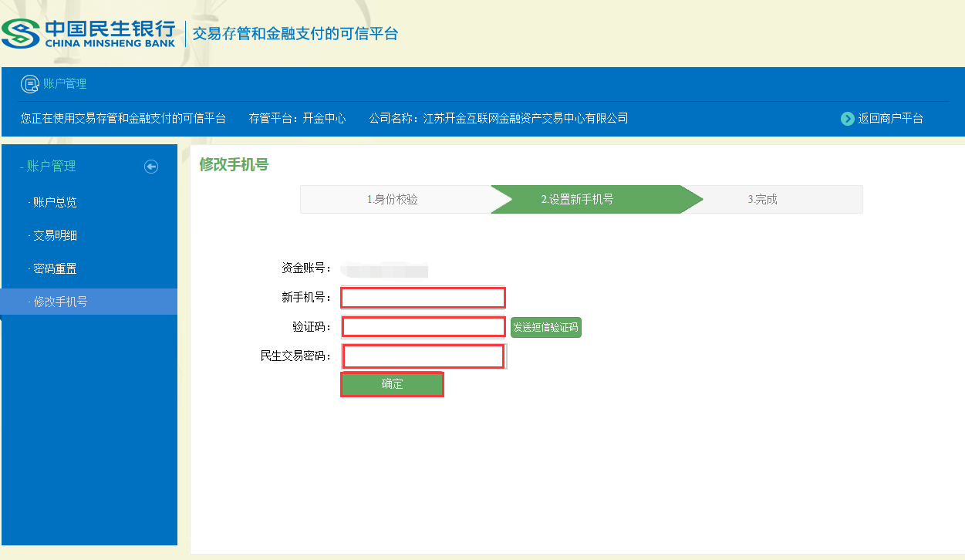Screen dimensions: 965x560
Task: Focus the 民生交易密码 input field
Action: coord(423,356)
